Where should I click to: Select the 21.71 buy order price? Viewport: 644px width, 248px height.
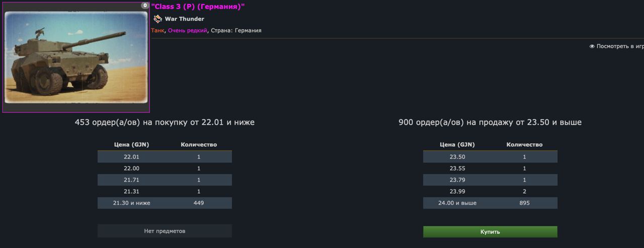pos(131,180)
